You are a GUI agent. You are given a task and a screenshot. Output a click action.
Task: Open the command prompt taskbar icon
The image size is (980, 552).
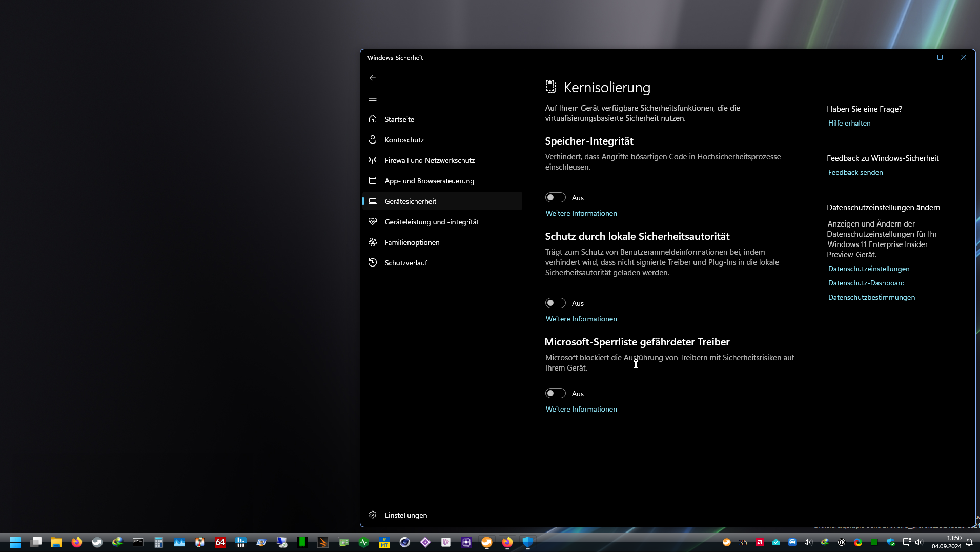(x=138, y=542)
